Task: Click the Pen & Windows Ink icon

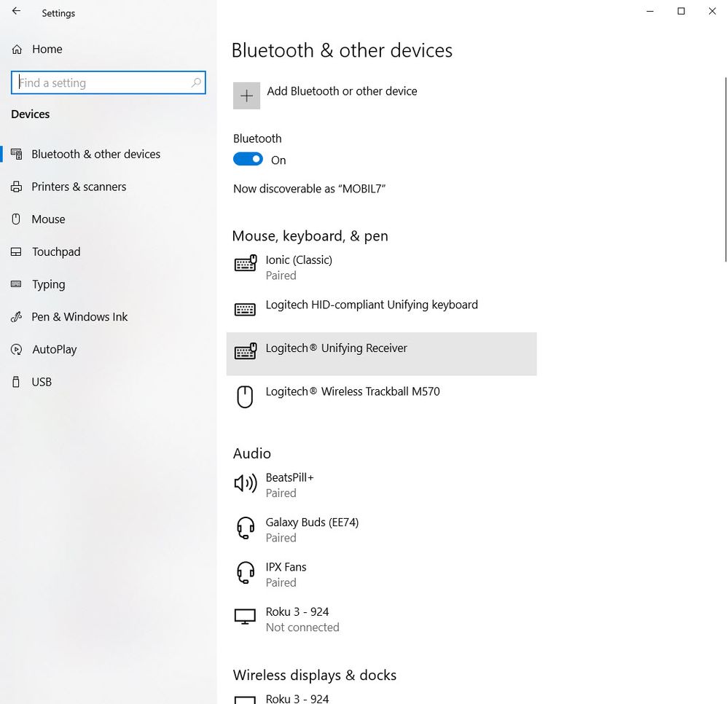Action: (x=16, y=317)
